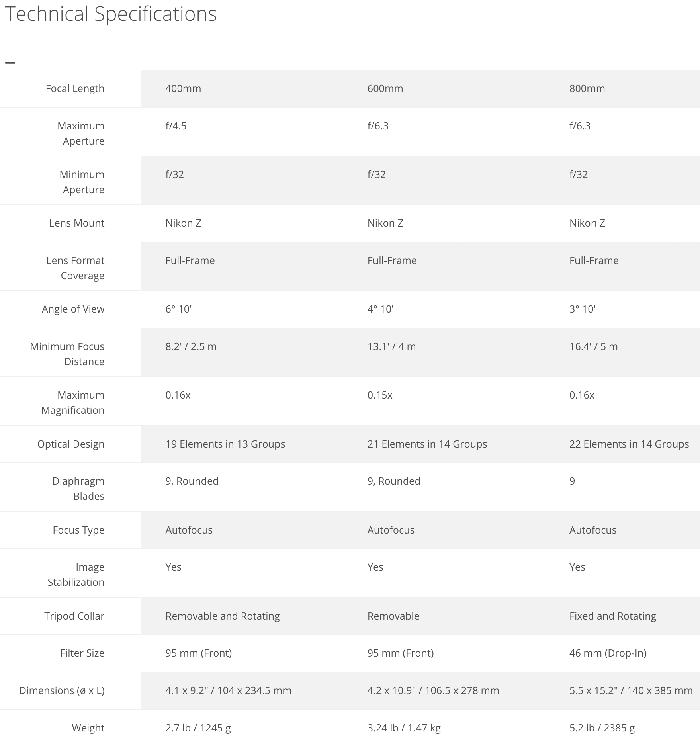The height and width of the screenshot is (743, 700).
Task: Click the Removable and Rotating cell
Action: pyautogui.click(x=223, y=616)
